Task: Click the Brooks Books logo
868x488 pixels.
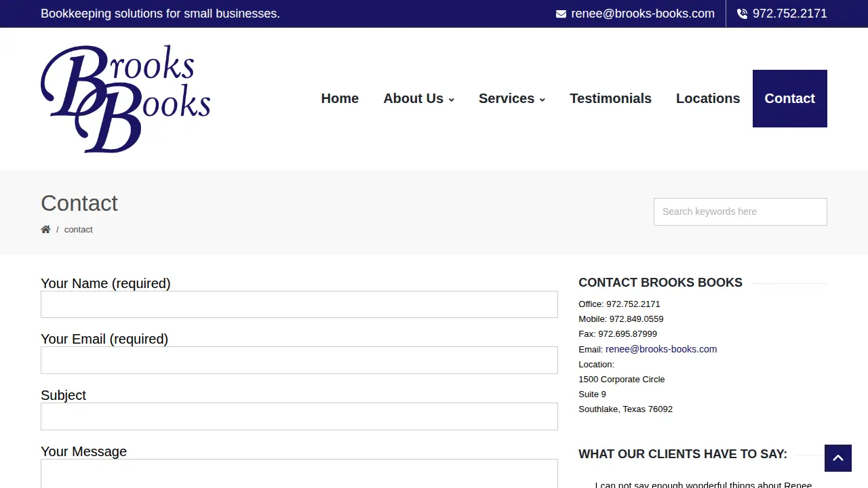Action: click(x=125, y=99)
